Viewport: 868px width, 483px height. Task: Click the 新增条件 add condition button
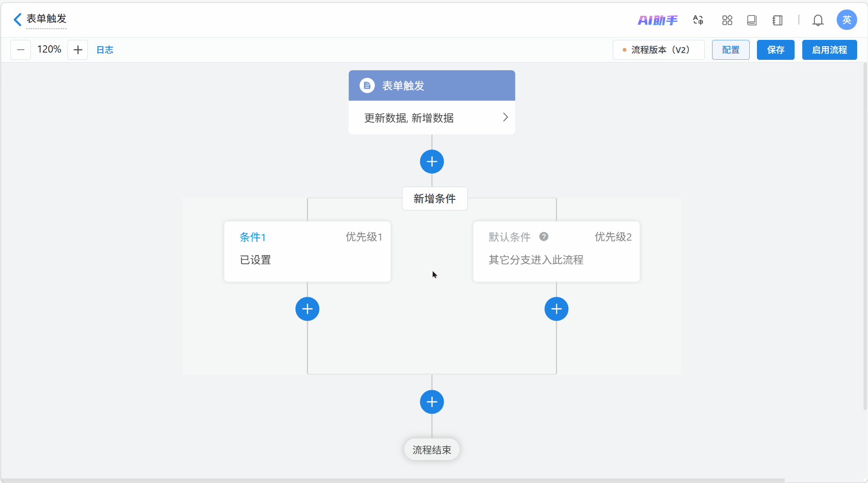tap(434, 199)
